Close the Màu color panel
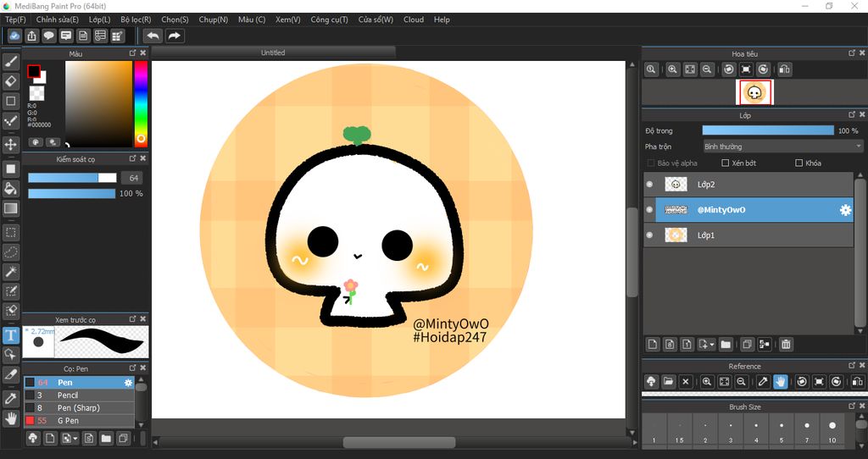868x459 pixels. (x=143, y=53)
